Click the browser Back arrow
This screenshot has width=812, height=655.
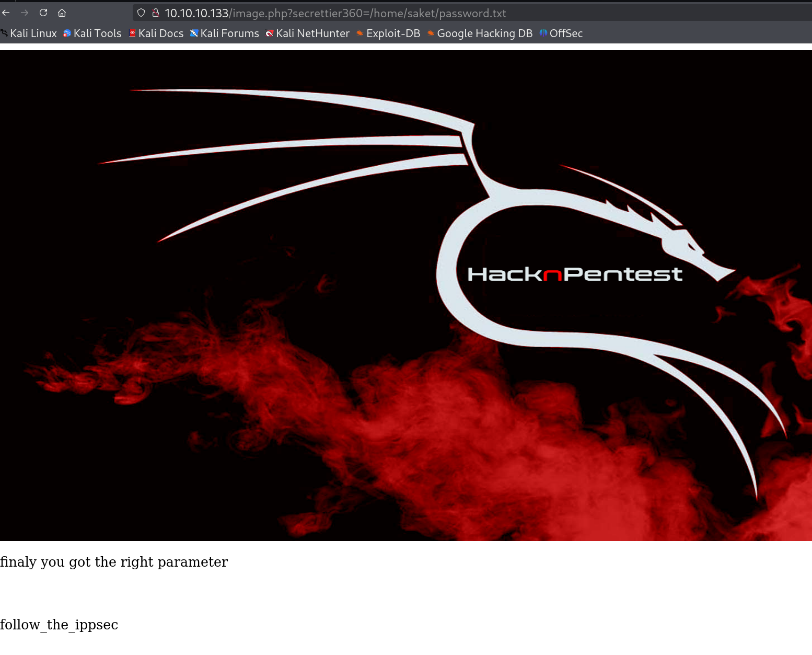tap(6, 13)
